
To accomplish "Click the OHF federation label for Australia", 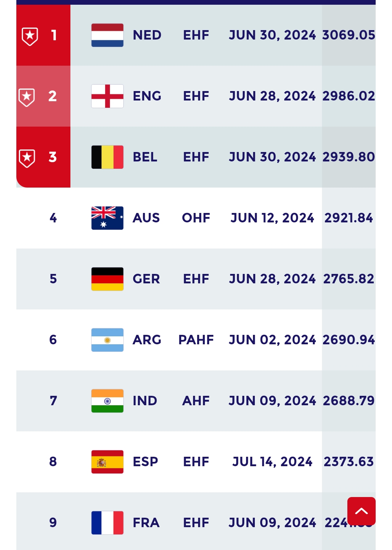I will (x=196, y=218).
